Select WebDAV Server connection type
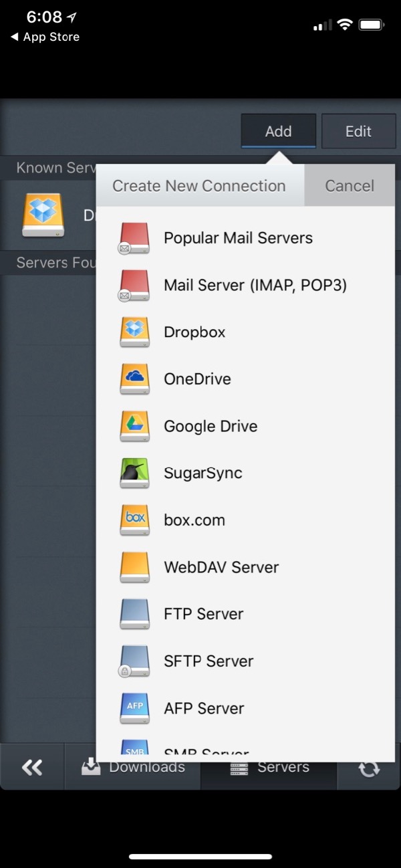 click(x=245, y=567)
